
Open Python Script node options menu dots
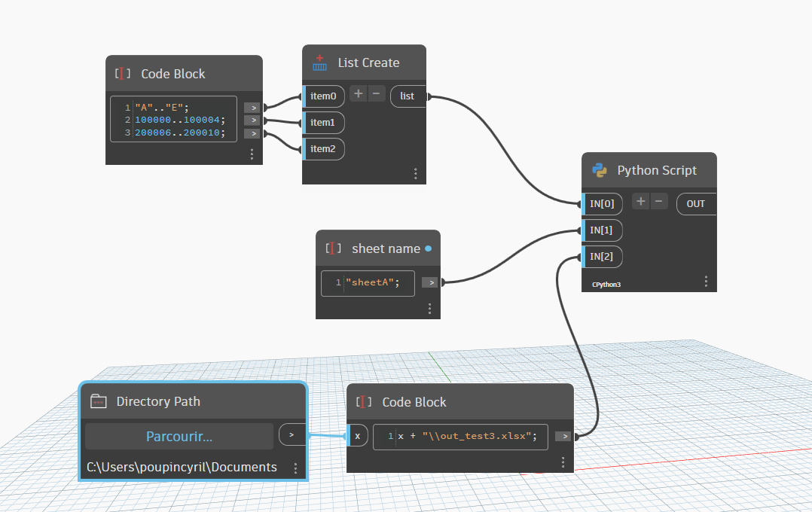[706, 281]
